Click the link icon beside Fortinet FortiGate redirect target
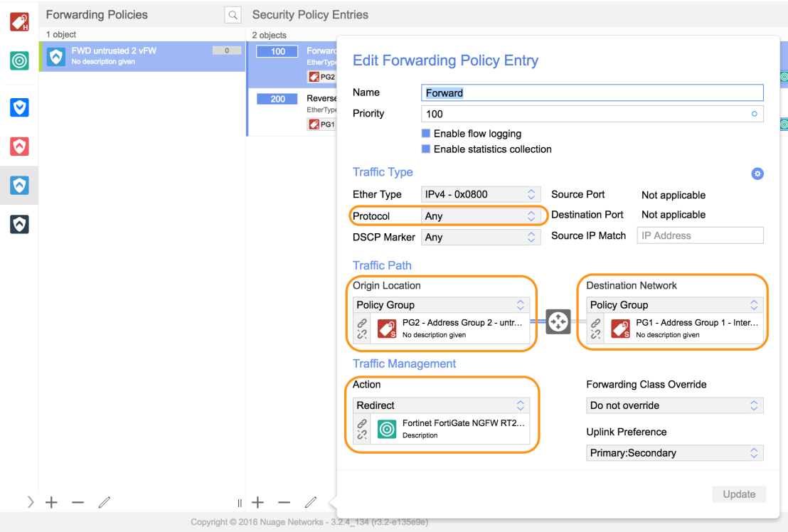Image resolution: width=788 pixels, height=532 pixels. [362, 424]
